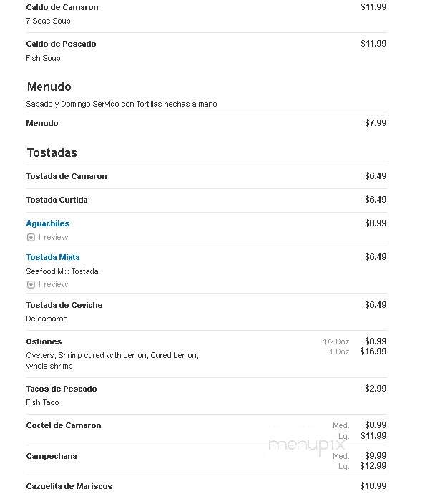
Task: Click the Ostiones item name
Action: pos(44,341)
